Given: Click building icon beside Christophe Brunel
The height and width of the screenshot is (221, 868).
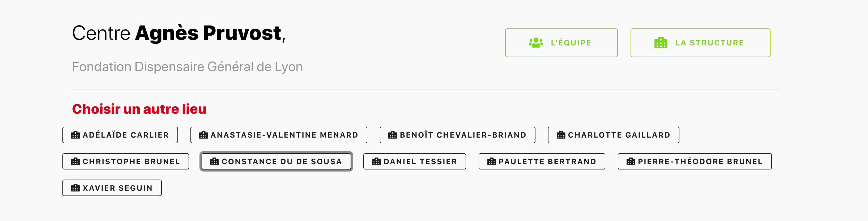Looking at the screenshot, I should point(75,162).
